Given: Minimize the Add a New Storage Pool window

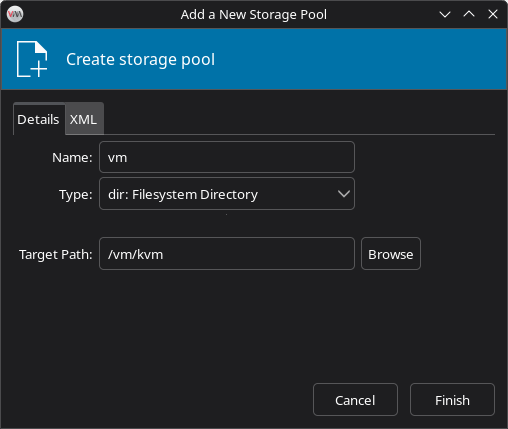Looking at the screenshot, I should [445, 14].
